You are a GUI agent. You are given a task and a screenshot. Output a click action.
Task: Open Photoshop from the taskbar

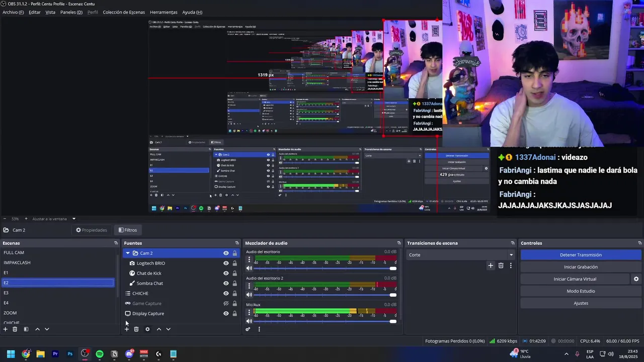coord(70,354)
